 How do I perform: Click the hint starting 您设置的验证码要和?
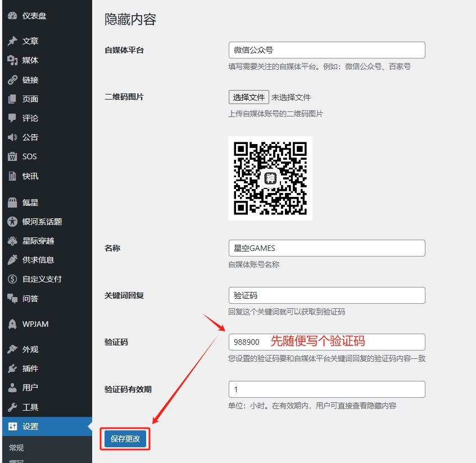pyautogui.click(x=327, y=358)
